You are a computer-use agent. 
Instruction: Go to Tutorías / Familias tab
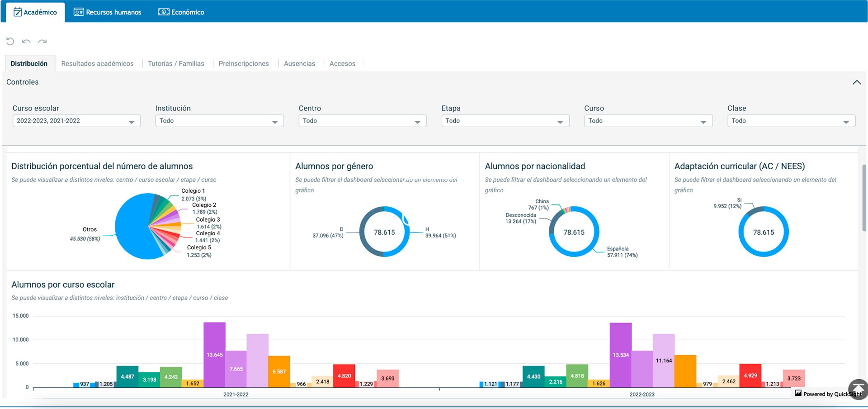click(x=176, y=64)
